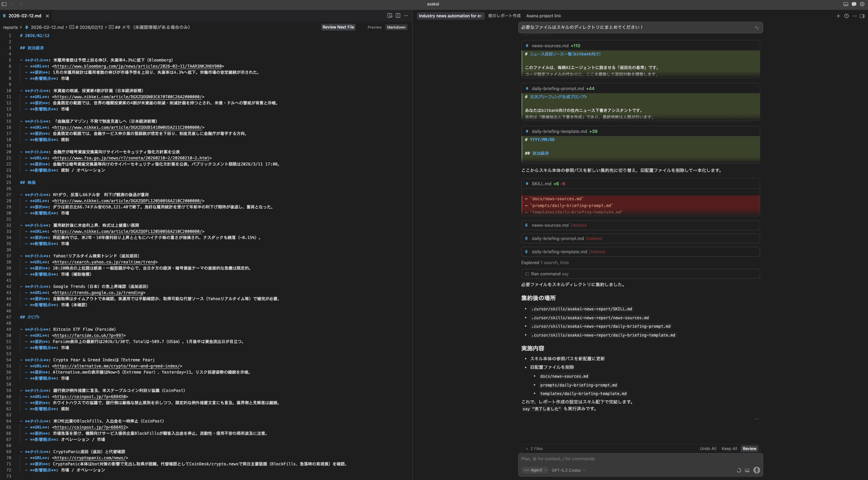
Task: Close the 2026-02-12.md editor tab
Action: pos(47,16)
